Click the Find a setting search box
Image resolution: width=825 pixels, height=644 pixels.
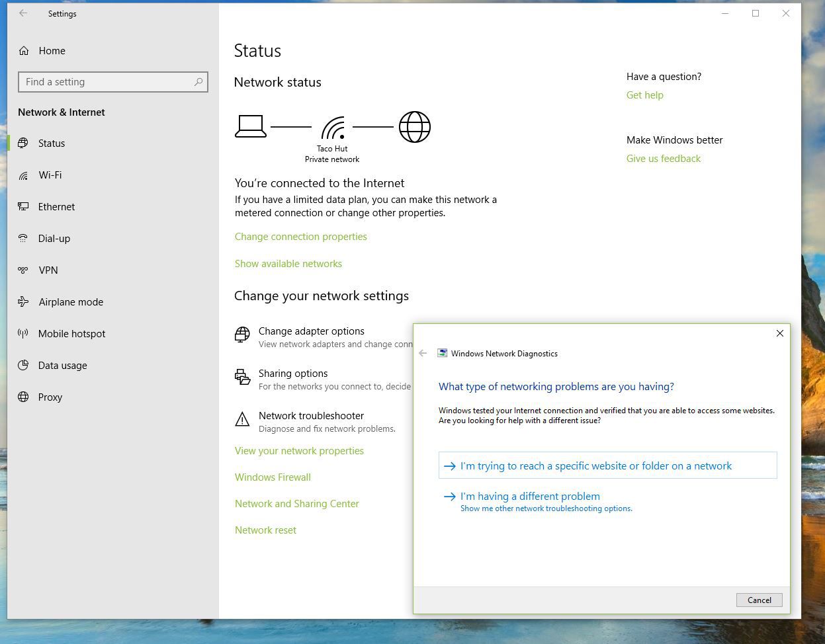click(x=106, y=82)
